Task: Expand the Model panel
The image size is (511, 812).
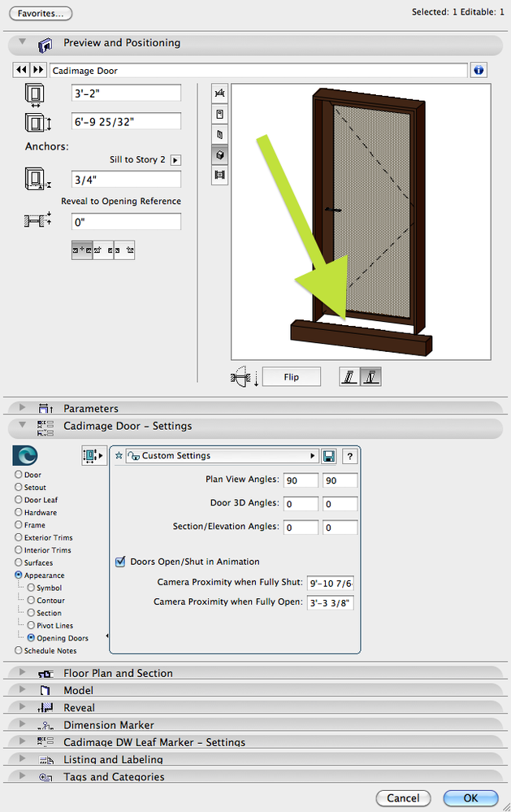Action: coord(22,689)
